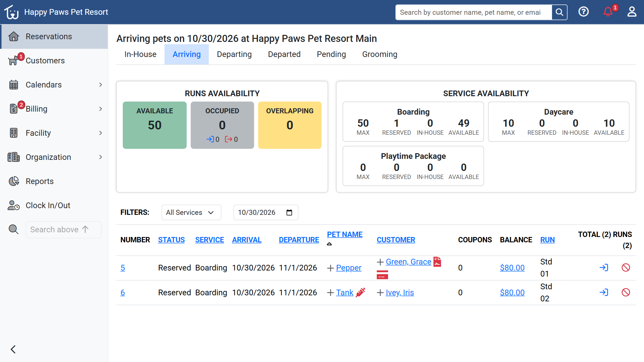
Task: Open the Reports sidebar item
Action: tap(54, 181)
